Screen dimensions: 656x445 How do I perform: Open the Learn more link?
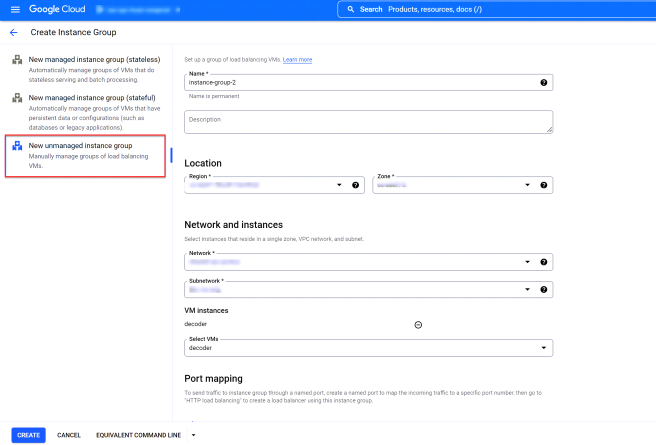pyautogui.click(x=297, y=59)
